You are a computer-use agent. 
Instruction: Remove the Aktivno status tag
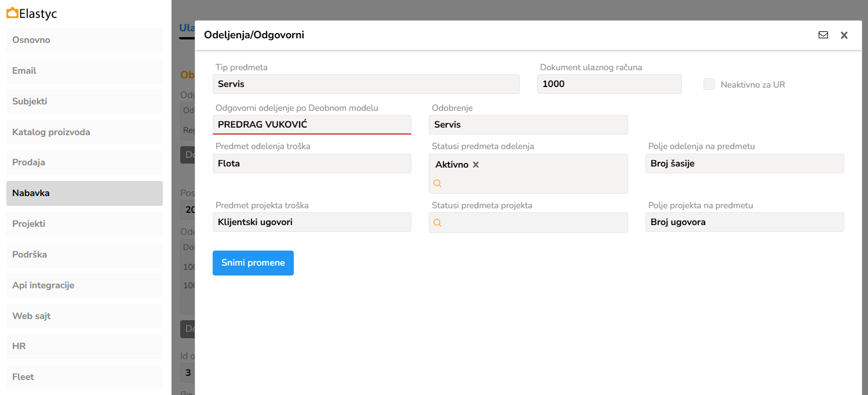(476, 165)
